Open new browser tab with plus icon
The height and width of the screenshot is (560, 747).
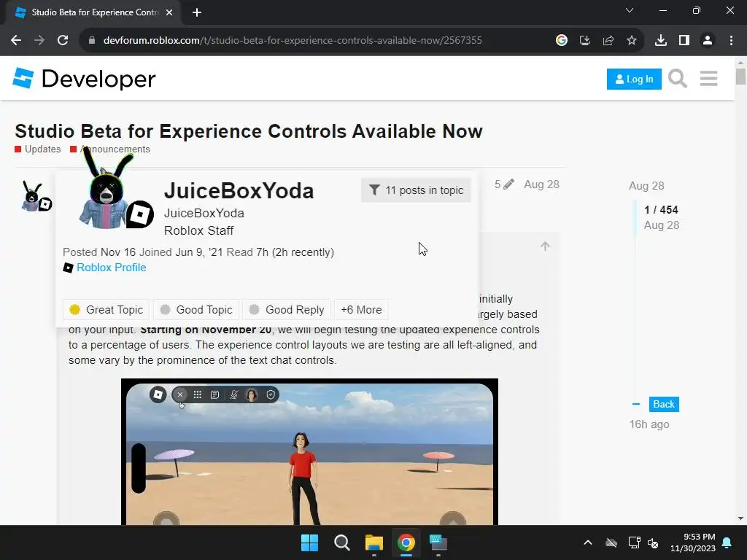pos(197,12)
